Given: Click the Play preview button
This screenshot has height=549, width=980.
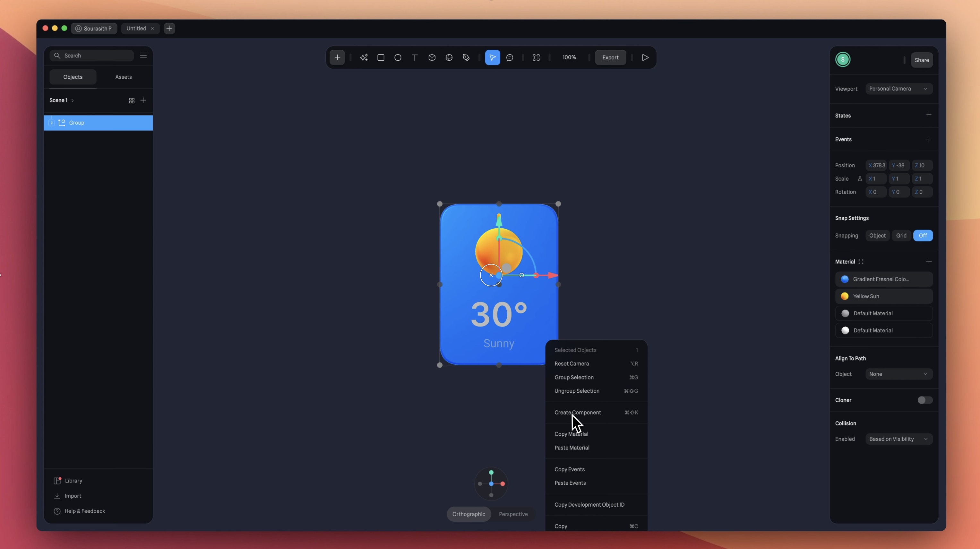Looking at the screenshot, I should [x=645, y=57].
